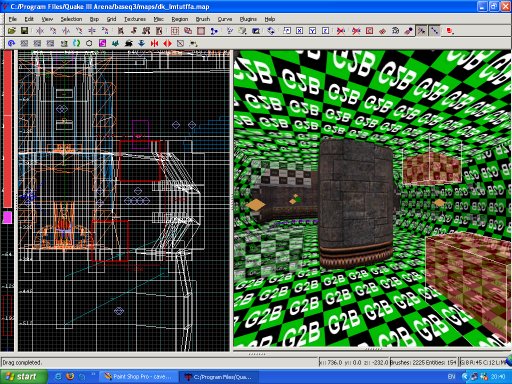
Task: Click the red eraser-shaped toolbar icon
Action: (x=382, y=31)
